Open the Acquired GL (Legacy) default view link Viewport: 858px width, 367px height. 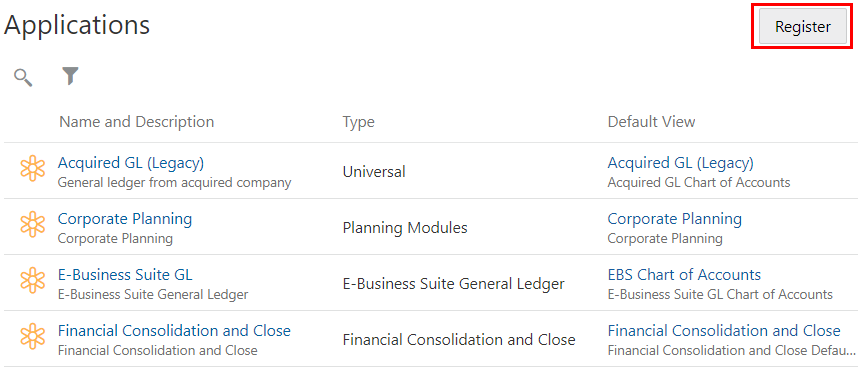click(680, 162)
